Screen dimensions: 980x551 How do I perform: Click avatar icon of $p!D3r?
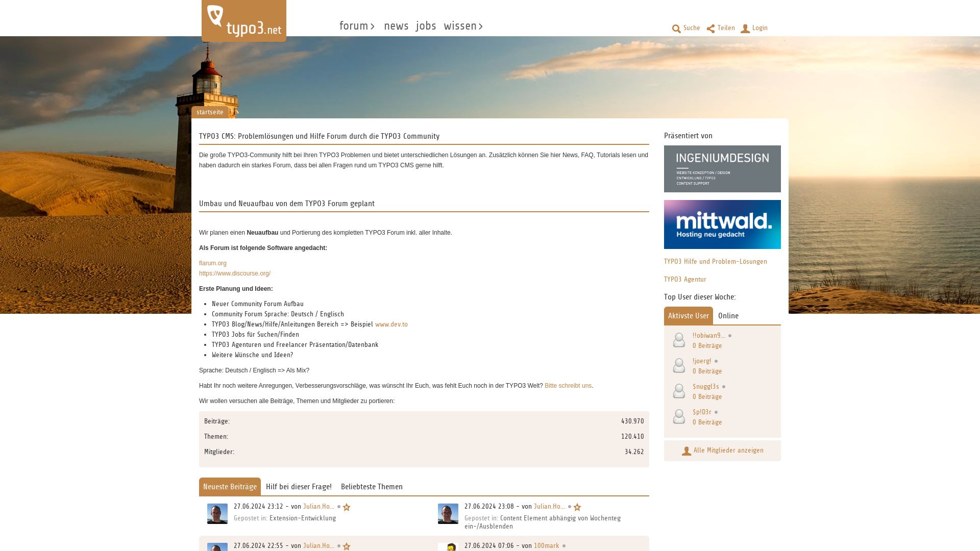(x=679, y=416)
